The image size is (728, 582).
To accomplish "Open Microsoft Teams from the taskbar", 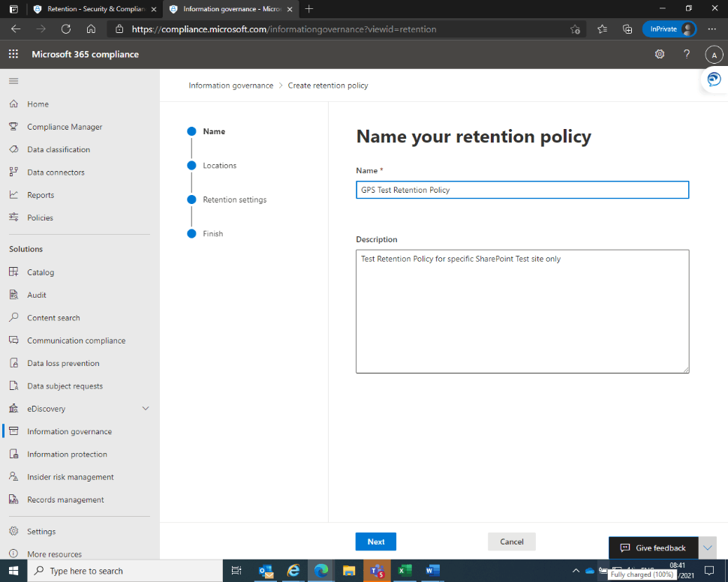I will (x=377, y=571).
